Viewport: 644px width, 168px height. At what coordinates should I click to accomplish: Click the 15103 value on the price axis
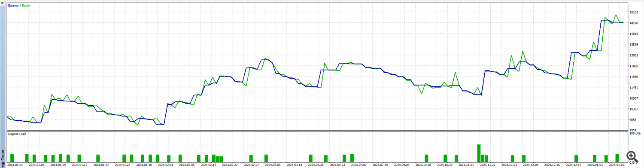634,12
